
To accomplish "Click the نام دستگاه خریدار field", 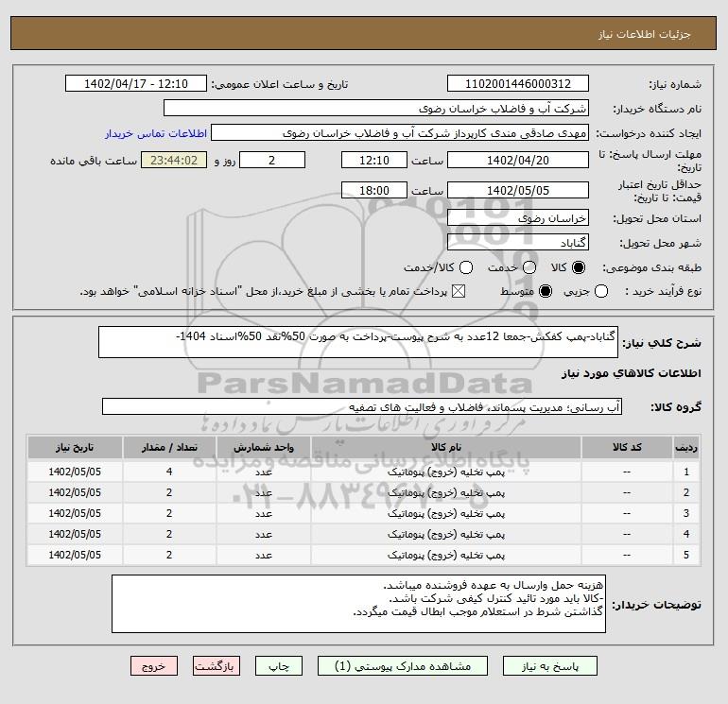I will [376, 108].
